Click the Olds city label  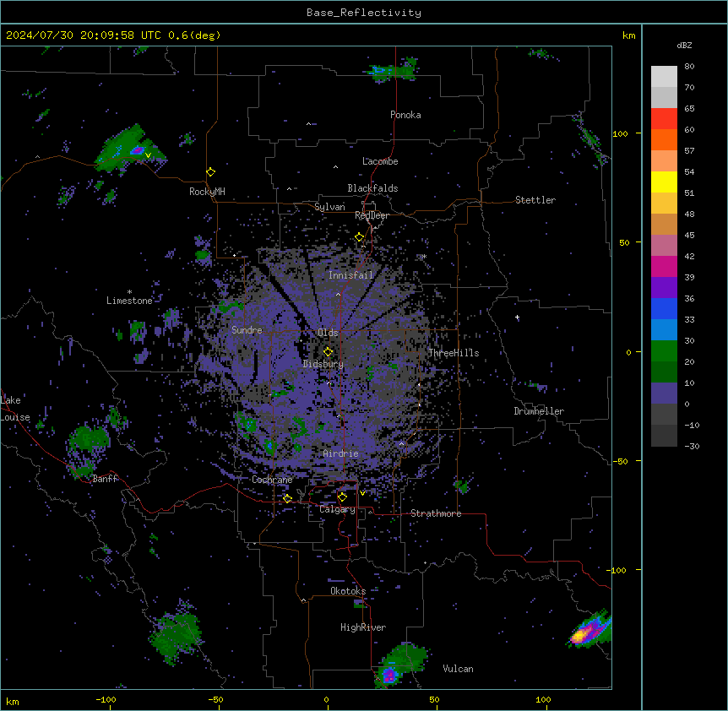328,333
